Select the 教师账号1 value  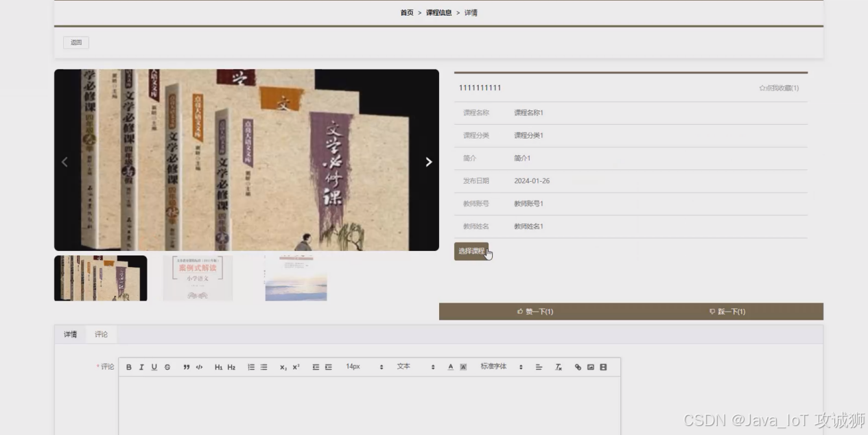pos(528,204)
